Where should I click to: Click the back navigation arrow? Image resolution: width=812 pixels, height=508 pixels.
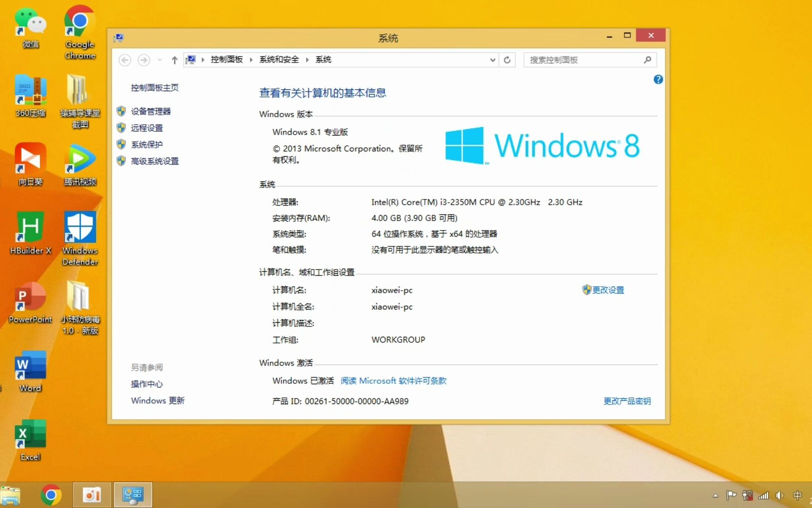pos(125,60)
